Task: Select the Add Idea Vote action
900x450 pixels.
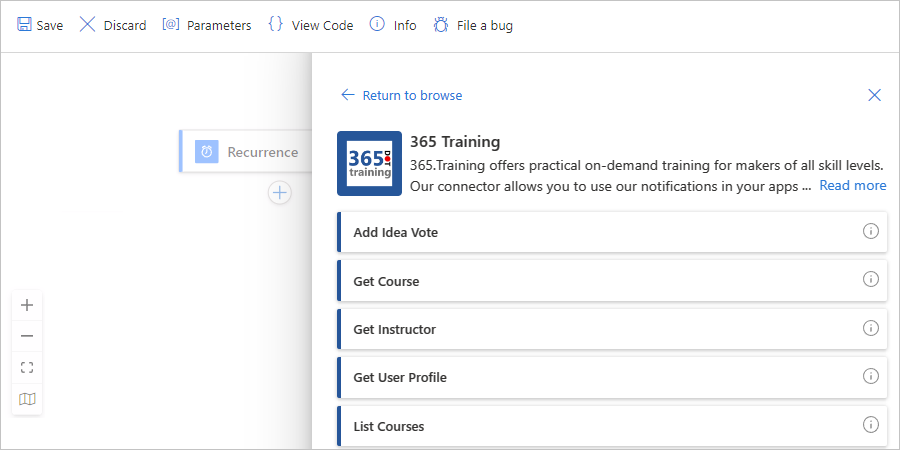Action: pyautogui.click(x=612, y=232)
